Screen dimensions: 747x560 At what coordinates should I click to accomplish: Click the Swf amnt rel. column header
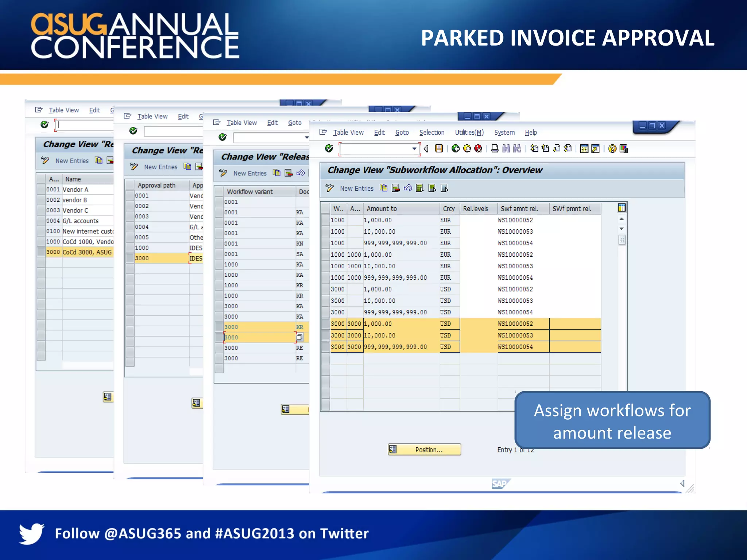523,209
